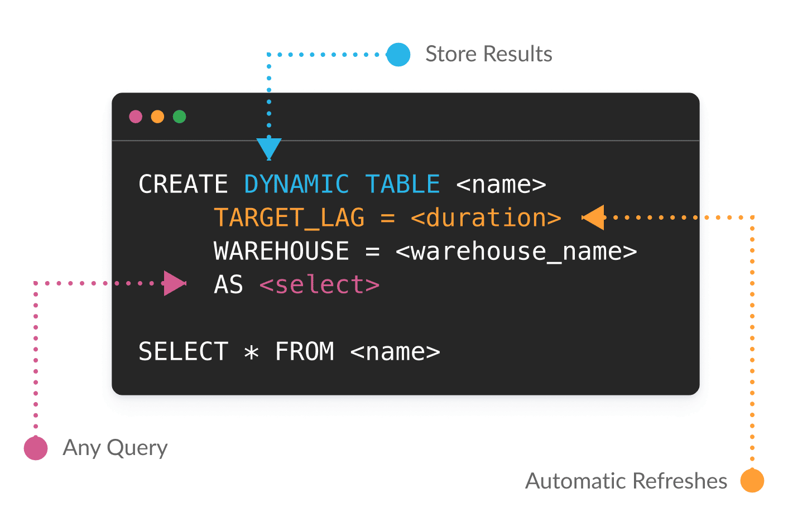
Task: Click the WAREHOUSE keyword text
Action: point(281,252)
